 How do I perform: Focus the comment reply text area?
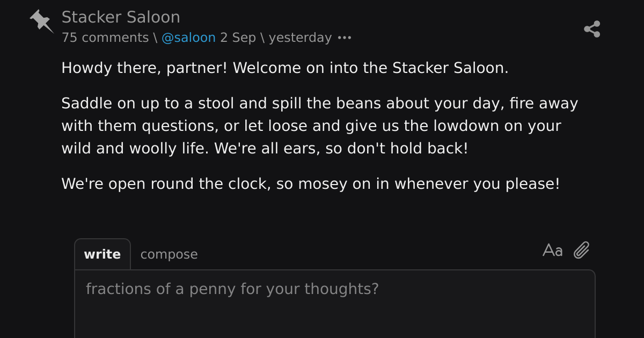[x=335, y=304]
